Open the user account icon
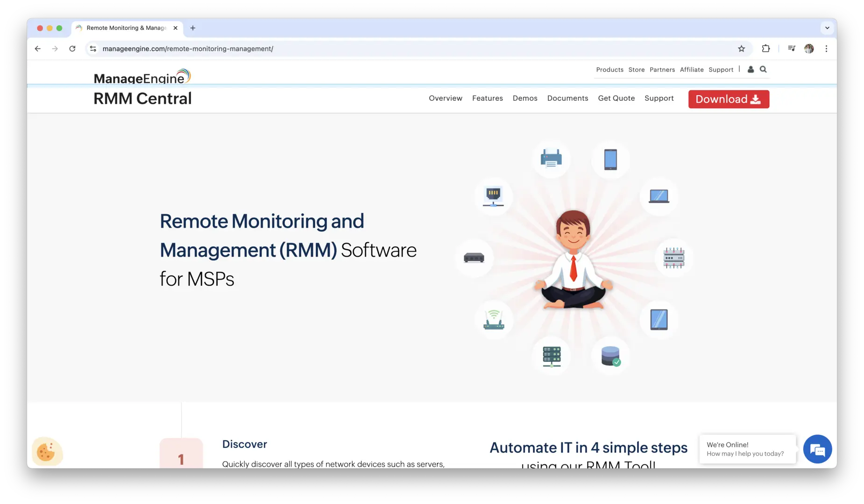864x504 pixels. click(751, 70)
